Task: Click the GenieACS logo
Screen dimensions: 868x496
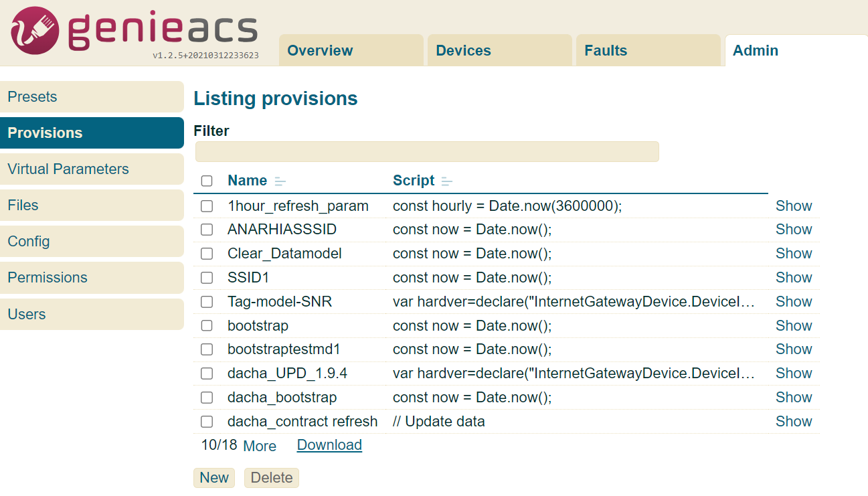Action: [134, 29]
